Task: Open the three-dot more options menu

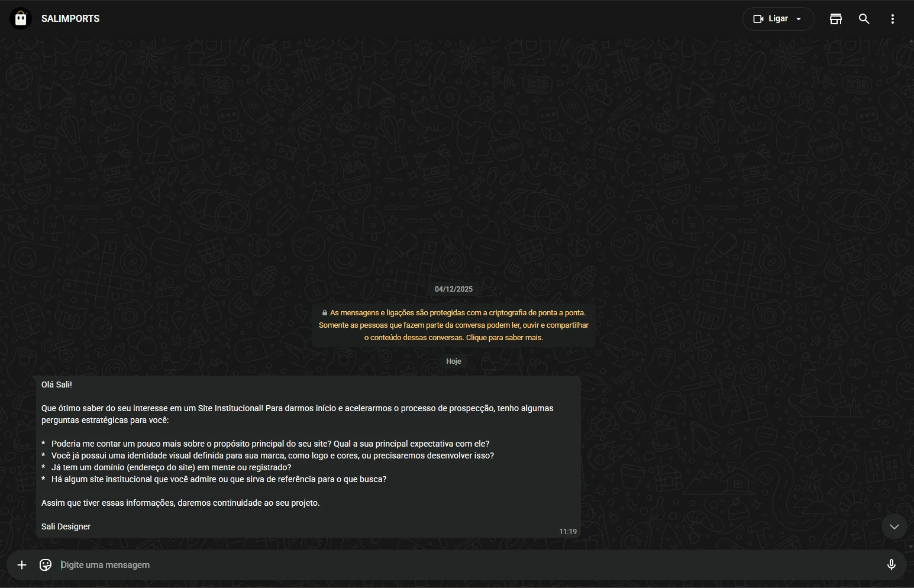Action: 893,19
